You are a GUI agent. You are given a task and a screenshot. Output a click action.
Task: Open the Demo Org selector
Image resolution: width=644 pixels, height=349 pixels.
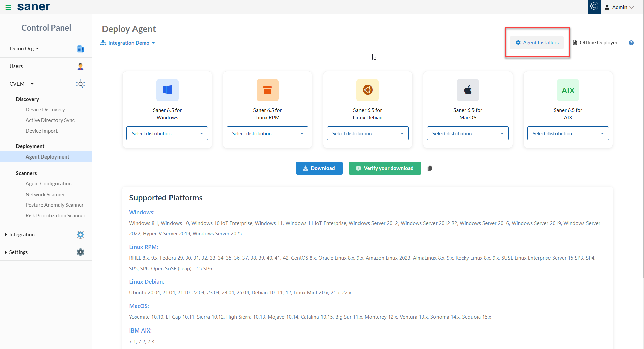click(25, 49)
